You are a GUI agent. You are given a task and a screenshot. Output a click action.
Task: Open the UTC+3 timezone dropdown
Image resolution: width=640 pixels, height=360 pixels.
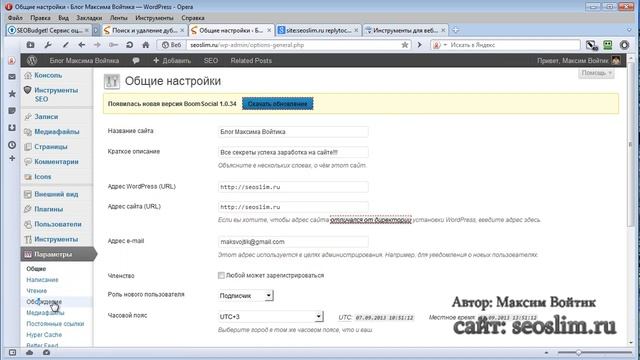point(271,316)
